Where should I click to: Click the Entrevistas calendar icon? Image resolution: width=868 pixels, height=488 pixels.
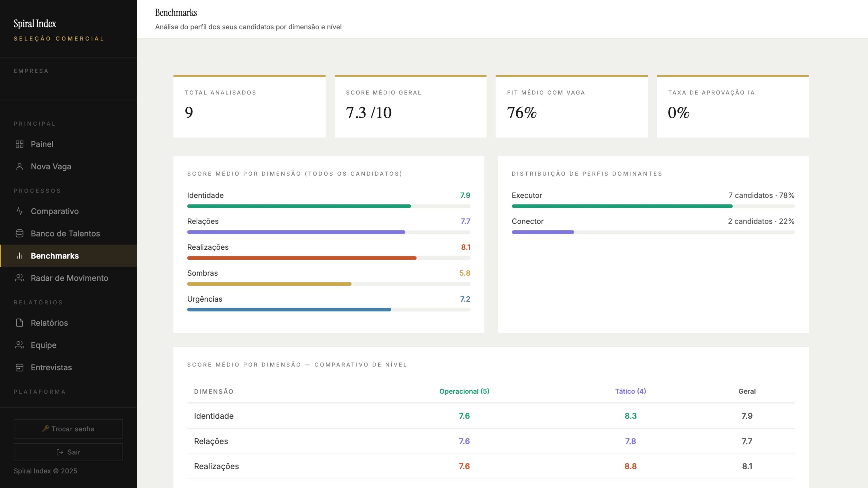pos(19,367)
